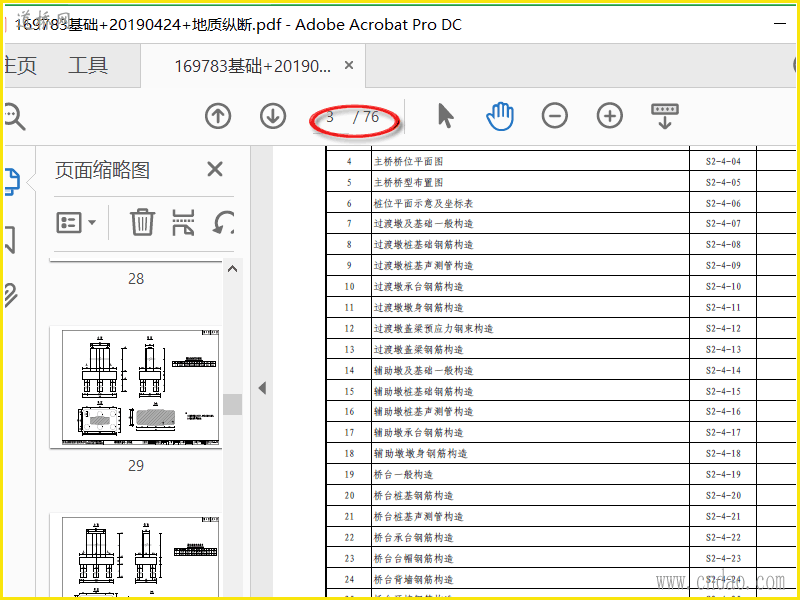Open the bookmarks sidebar icon

pyautogui.click(x=10, y=239)
